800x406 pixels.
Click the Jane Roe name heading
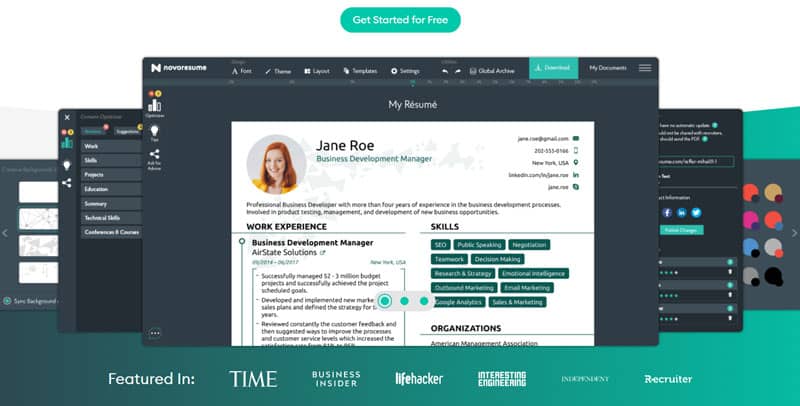[x=345, y=145]
